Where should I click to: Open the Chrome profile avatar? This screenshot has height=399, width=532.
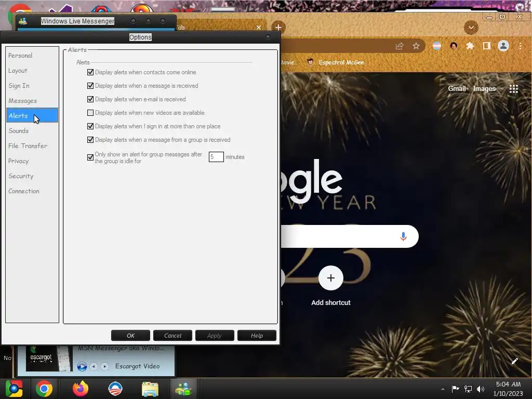(503, 46)
